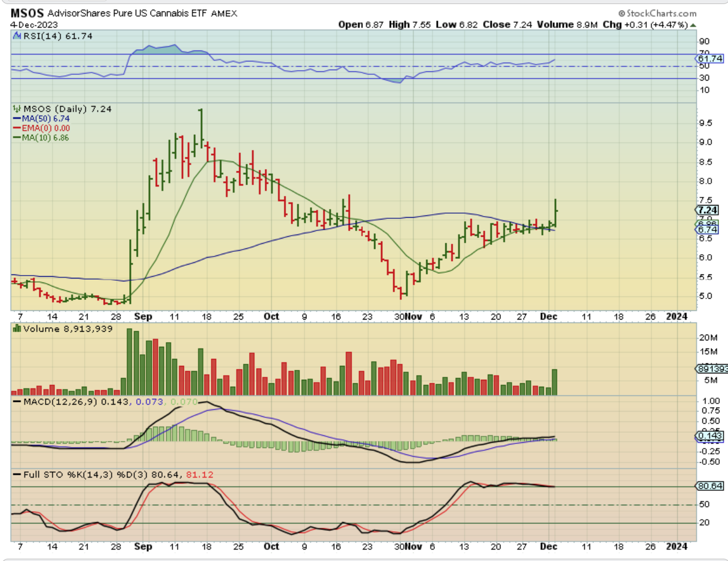728x561 pixels.
Task: Click the 2024 label on bottom date axis
Action: click(676, 546)
